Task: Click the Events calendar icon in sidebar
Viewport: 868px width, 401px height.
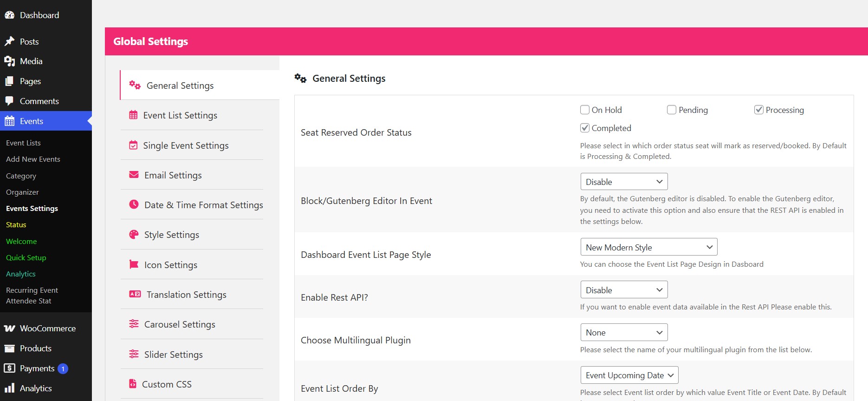Action: point(9,121)
